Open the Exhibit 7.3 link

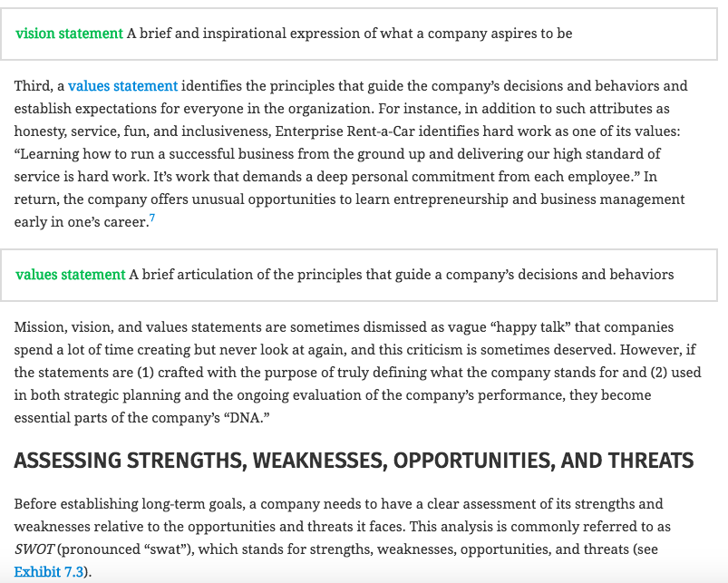tap(48, 572)
